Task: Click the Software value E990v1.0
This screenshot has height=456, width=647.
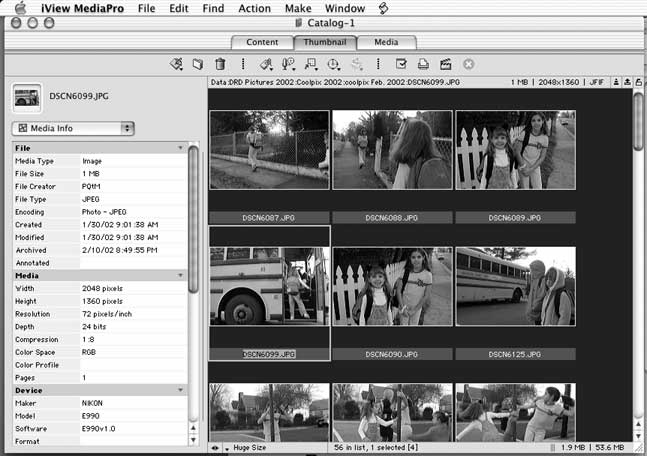Action: click(x=98, y=428)
